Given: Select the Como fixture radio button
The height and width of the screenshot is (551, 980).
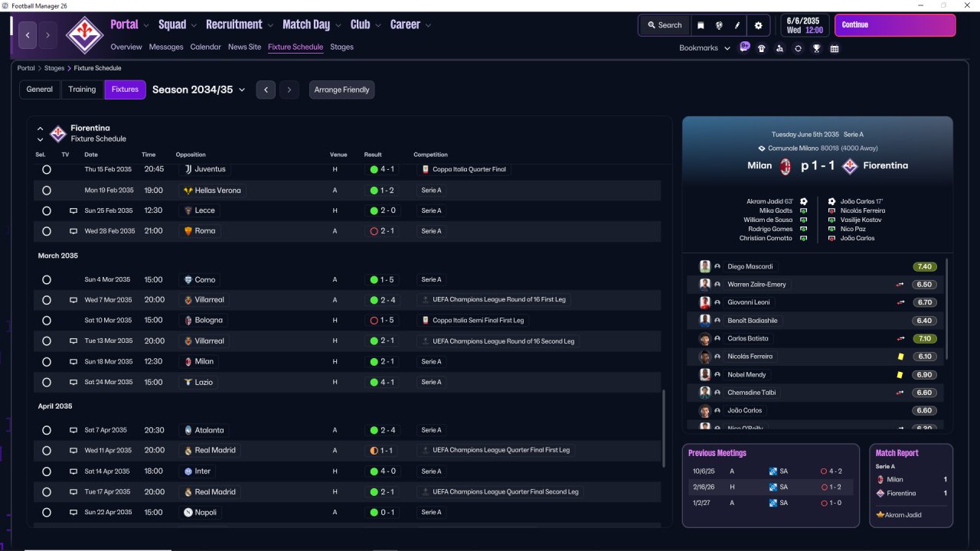Looking at the screenshot, I should tap(47, 279).
